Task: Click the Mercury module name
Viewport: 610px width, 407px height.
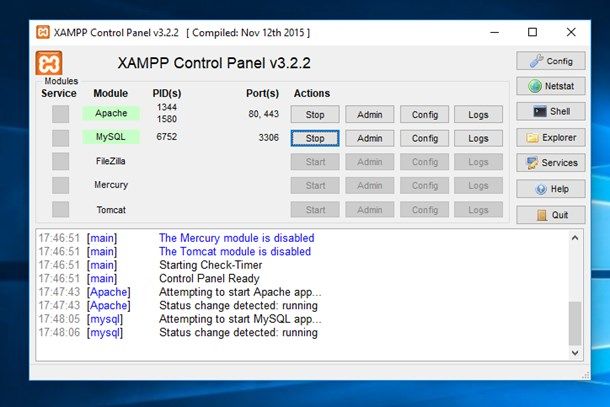Action: click(111, 185)
